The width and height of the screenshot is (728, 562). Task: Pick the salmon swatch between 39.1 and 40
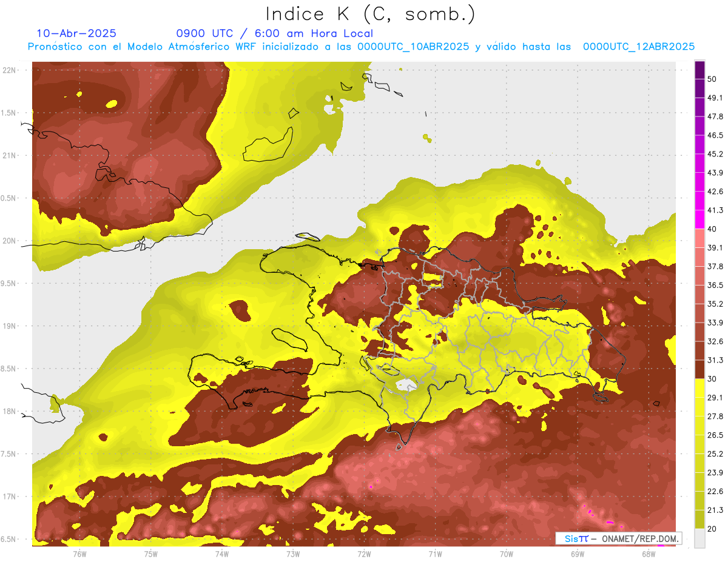(x=699, y=238)
